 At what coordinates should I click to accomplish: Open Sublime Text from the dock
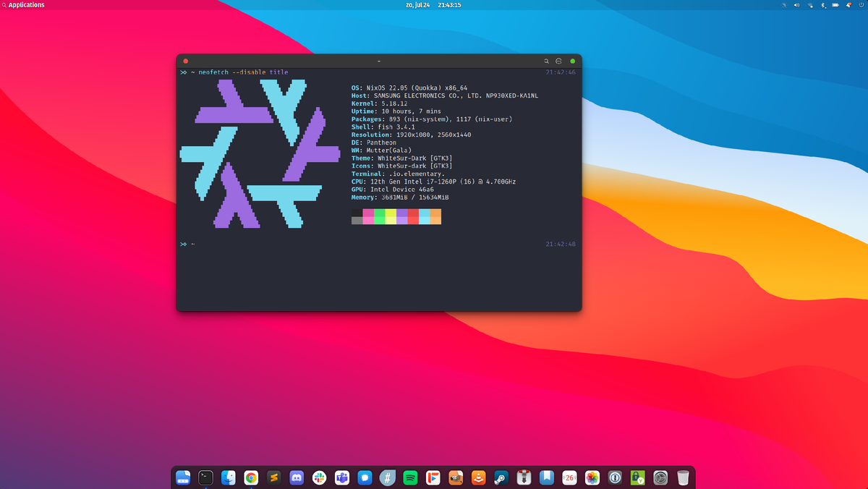point(273,477)
